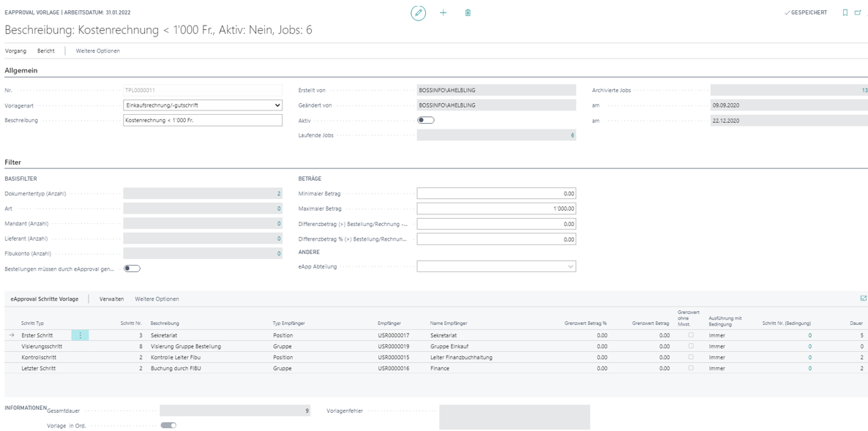Click the pencil edit icon
Image resolution: width=868 pixels, height=431 pixels.
point(418,12)
